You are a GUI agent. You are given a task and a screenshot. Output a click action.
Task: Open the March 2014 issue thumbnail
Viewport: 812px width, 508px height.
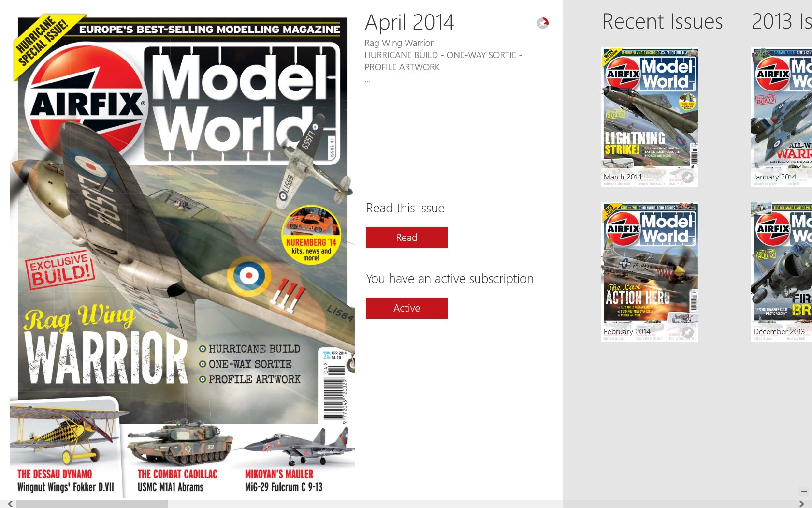click(650, 117)
